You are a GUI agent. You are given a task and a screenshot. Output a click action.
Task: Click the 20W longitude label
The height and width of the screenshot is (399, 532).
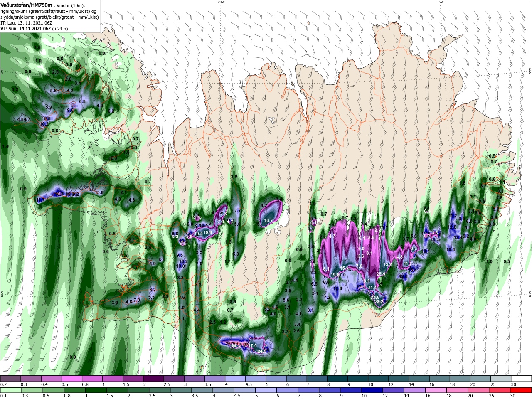click(221, 2)
